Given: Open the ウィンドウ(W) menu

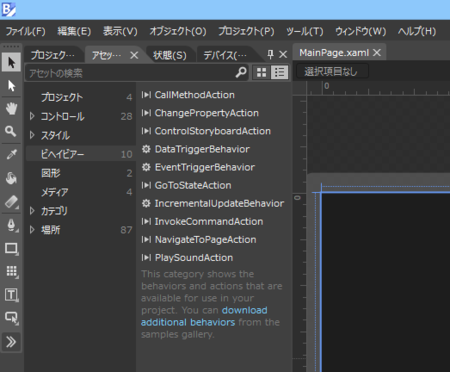Looking at the screenshot, I should point(361,31).
